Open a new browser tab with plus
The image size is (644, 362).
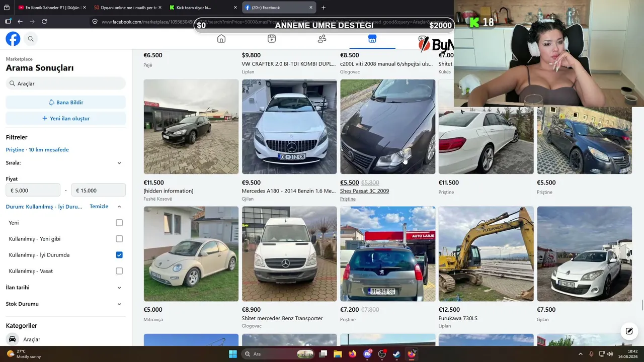[x=324, y=8]
